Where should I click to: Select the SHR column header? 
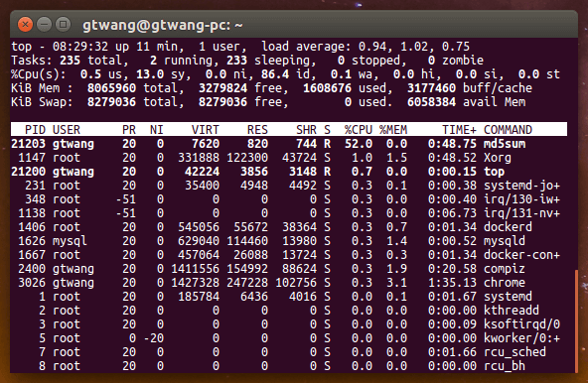[x=306, y=130]
